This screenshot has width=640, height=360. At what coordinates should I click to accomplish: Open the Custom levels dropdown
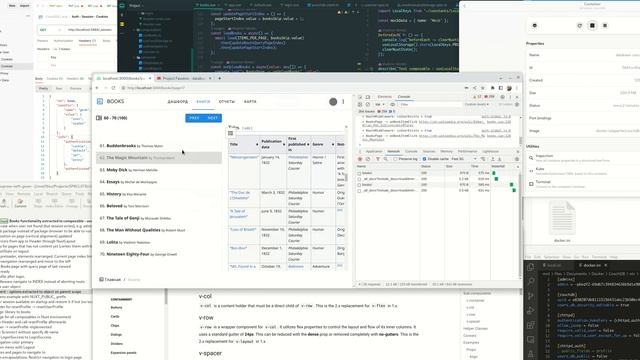pos(476,104)
